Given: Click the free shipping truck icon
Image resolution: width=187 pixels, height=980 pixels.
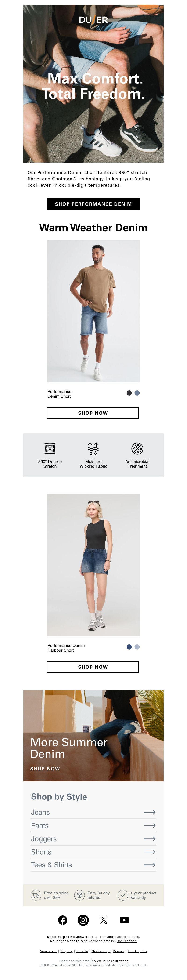Looking at the screenshot, I should click(x=36, y=895).
